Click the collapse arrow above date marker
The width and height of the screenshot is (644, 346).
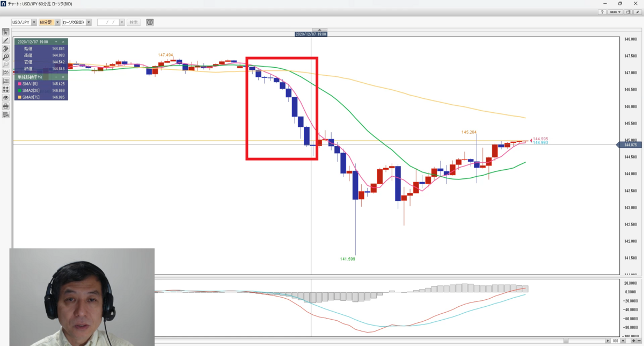click(319, 30)
